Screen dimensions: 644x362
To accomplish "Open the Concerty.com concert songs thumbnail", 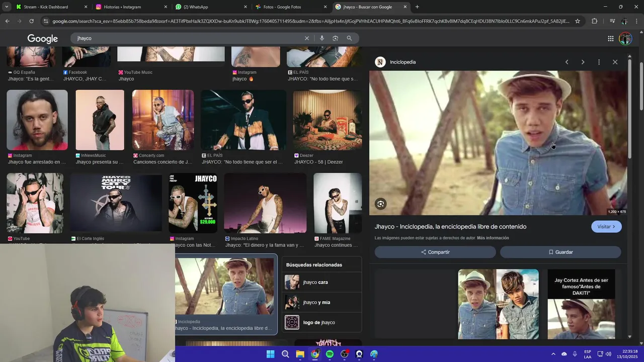I will (163, 120).
